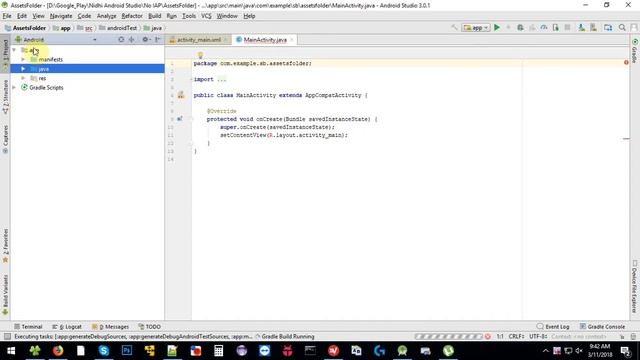Open the Terminal tool window
Image resolution: width=640 pixels, height=360 pixels.
[28, 327]
